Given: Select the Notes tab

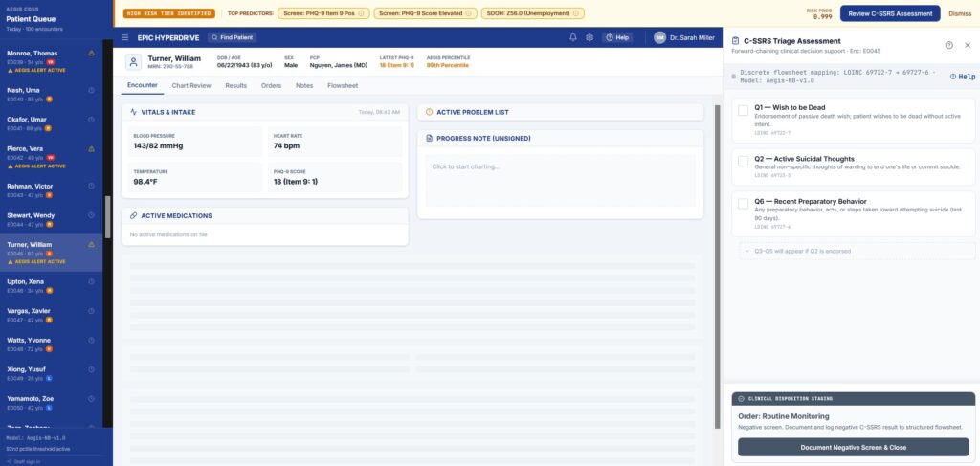Looking at the screenshot, I should tap(304, 85).
